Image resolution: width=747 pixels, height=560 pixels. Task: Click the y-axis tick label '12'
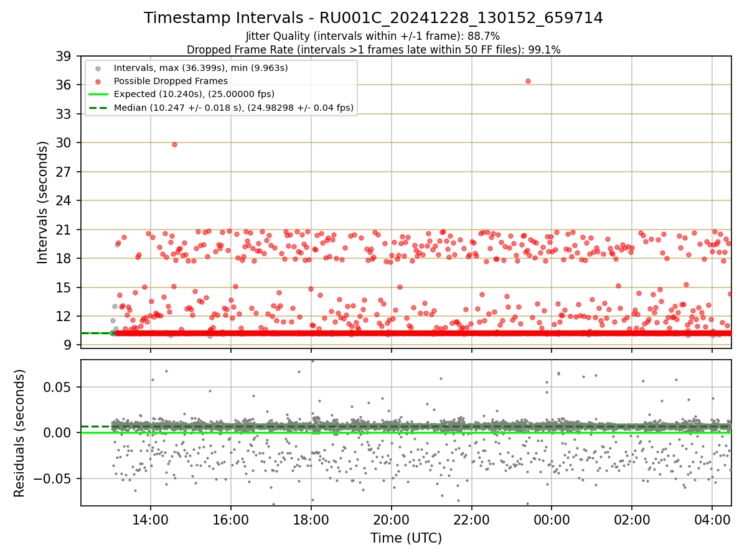tap(64, 316)
